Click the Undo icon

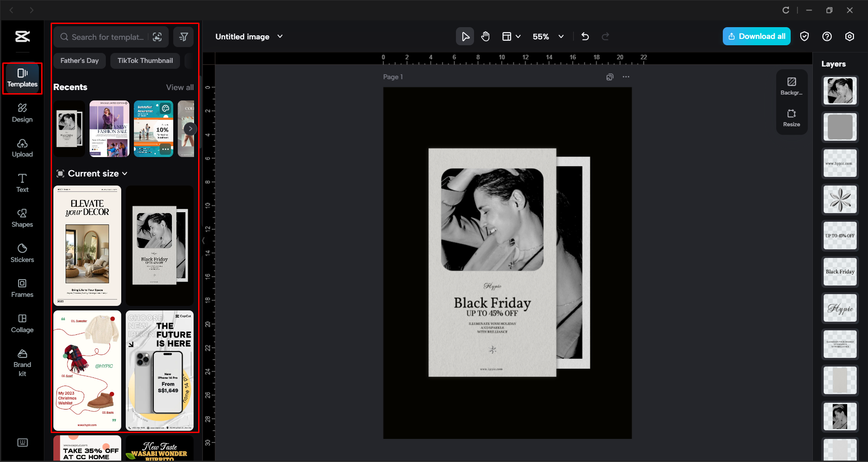[584, 36]
